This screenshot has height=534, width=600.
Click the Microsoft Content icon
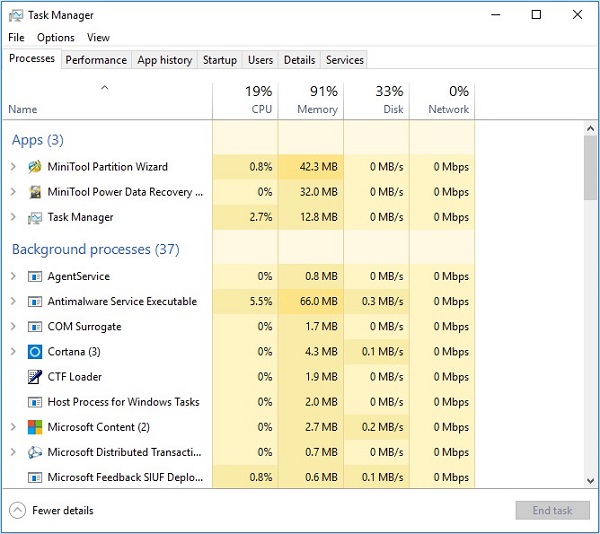pos(35,427)
